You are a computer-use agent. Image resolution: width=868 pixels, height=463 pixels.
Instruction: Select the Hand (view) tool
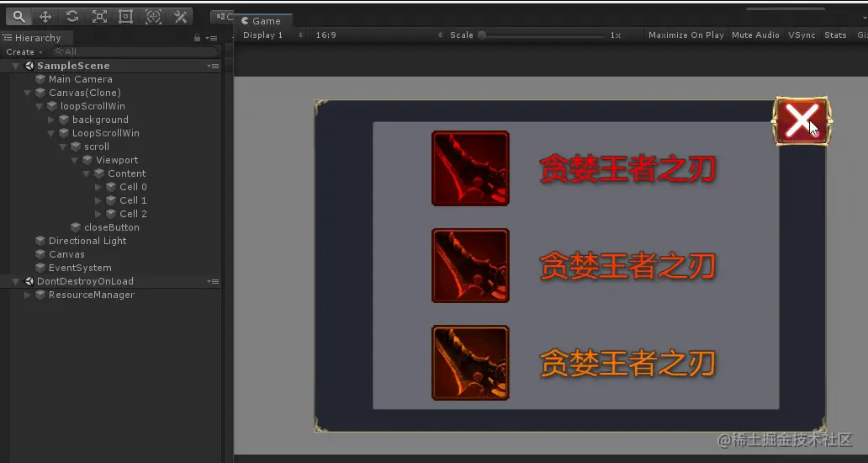(x=19, y=17)
